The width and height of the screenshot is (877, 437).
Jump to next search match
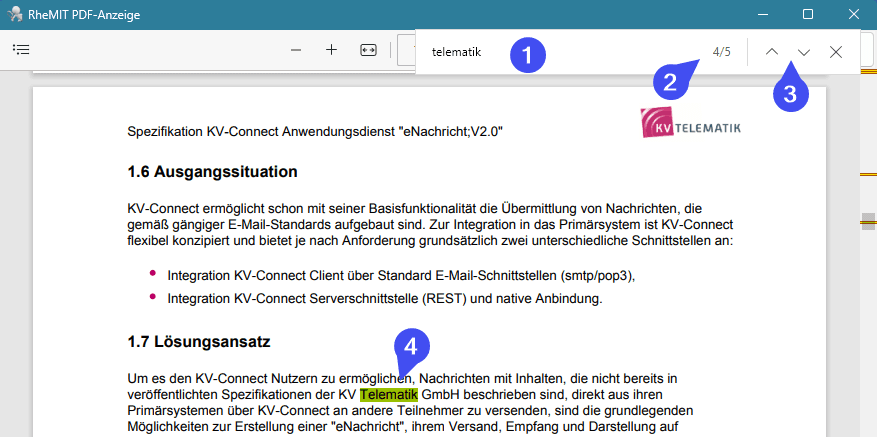click(x=804, y=52)
